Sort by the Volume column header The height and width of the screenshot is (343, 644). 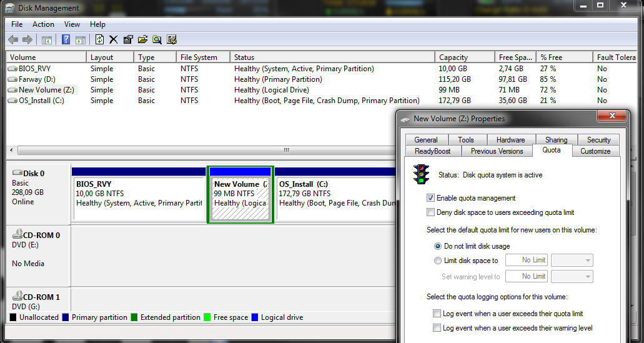click(x=46, y=57)
